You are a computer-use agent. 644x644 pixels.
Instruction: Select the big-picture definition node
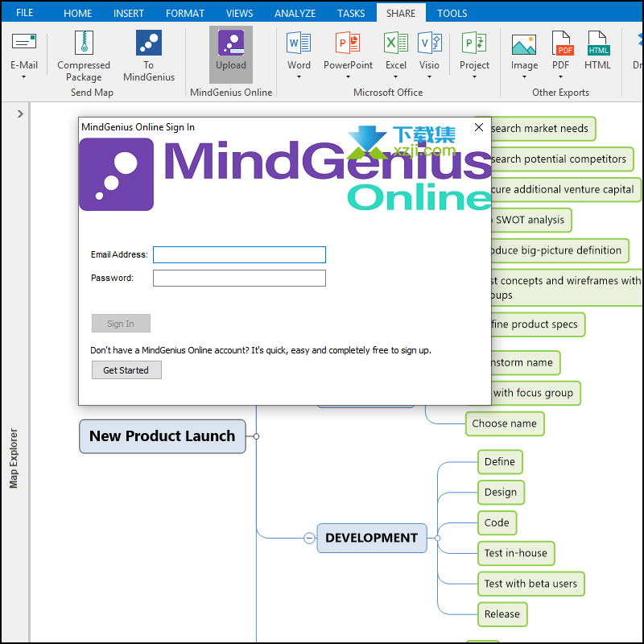click(x=560, y=250)
